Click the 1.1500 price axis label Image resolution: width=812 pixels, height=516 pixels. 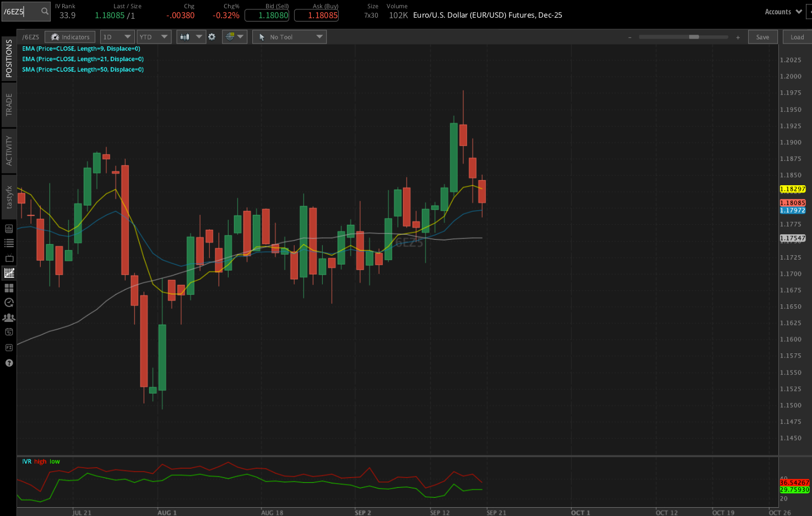click(x=791, y=405)
